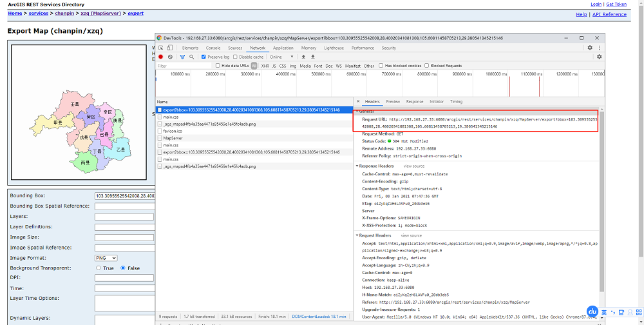Check Hide data URLs option
This screenshot has height=325, width=644.
(218, 65)
